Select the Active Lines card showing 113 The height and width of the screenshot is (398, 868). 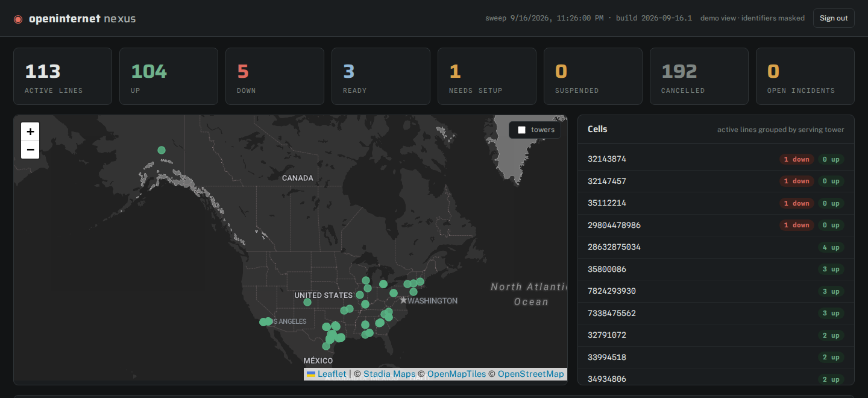[63, 76]
